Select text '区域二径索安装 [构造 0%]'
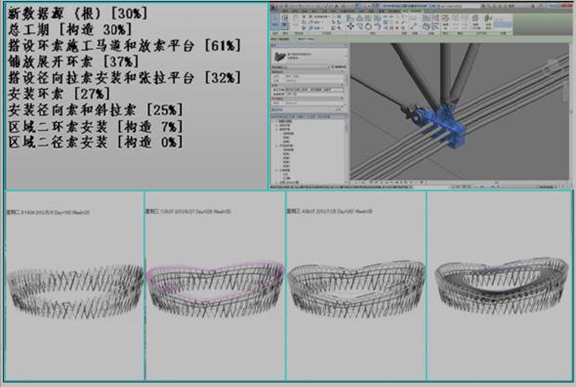The width and height of the screenshot is (576, 387). [95, 142]
